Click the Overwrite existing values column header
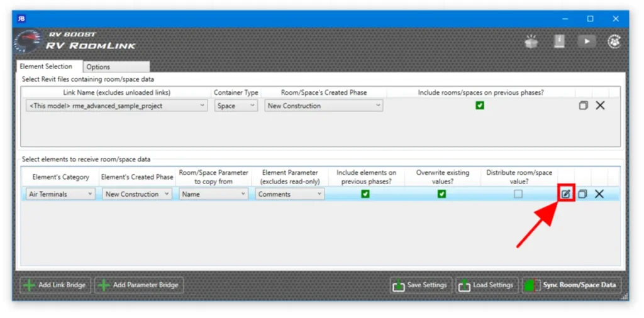This screenshot has width=644, height=318. (x=443, y=177)
